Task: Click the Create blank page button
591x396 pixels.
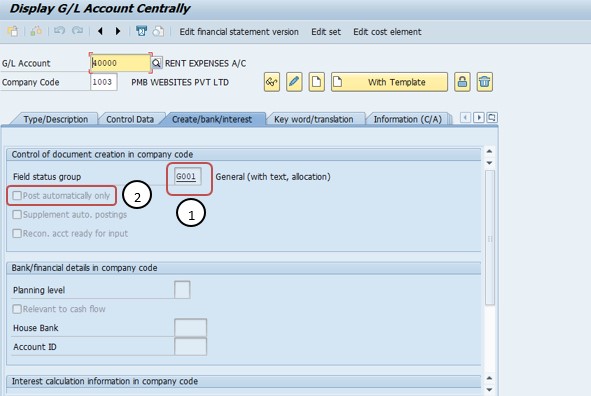Action: [317, 82]
